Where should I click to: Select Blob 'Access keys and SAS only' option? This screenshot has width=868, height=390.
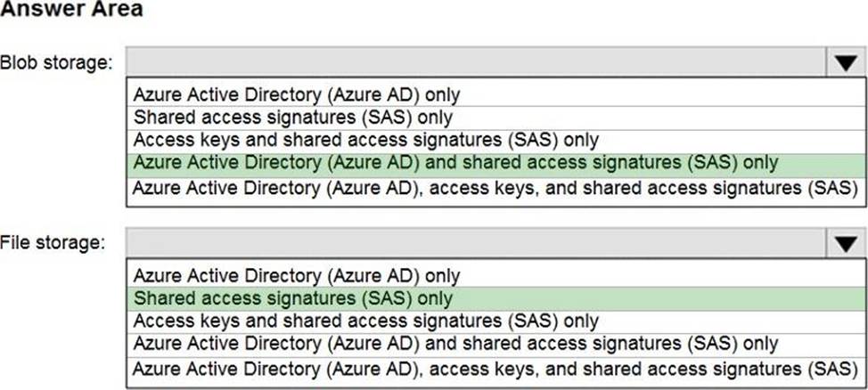click(365, 140)
